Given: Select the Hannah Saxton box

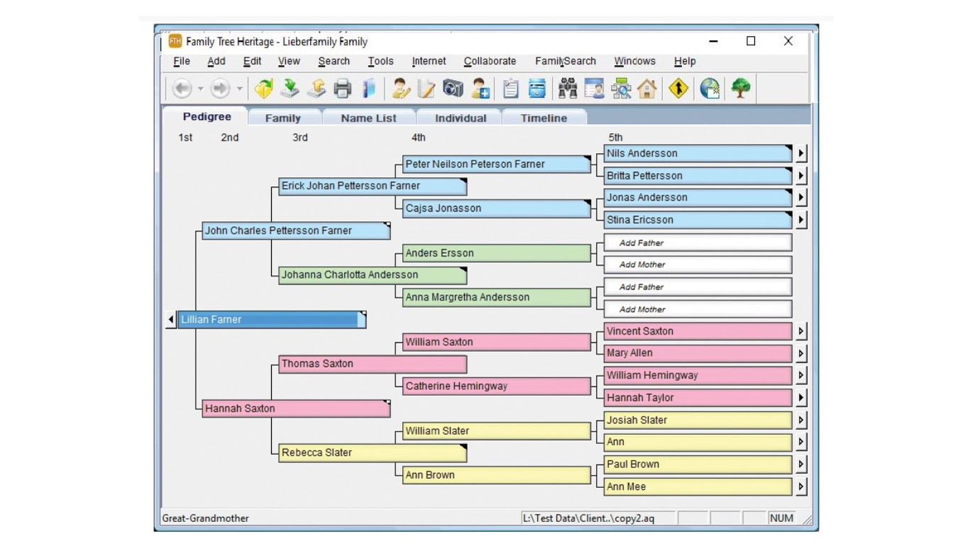Looking at the screenshot, I should pyautogui.click(x=296, y=408).
